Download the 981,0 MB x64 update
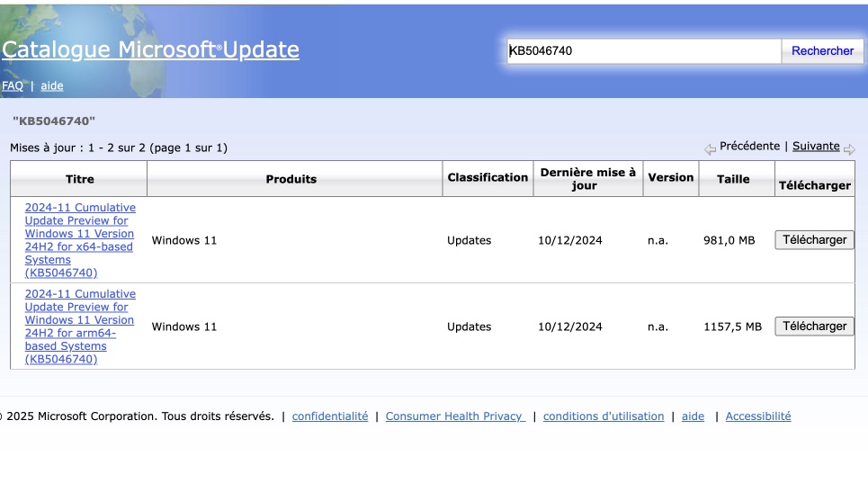The width and height of the screenshot is (868, 492). pyautogui.click(x=814, y=240)
